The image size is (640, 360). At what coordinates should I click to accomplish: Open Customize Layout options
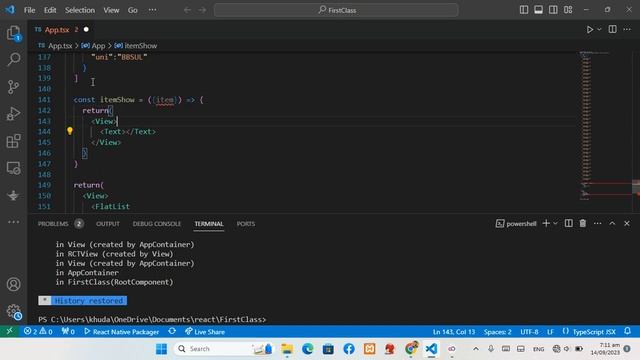(x=568, y=10)
